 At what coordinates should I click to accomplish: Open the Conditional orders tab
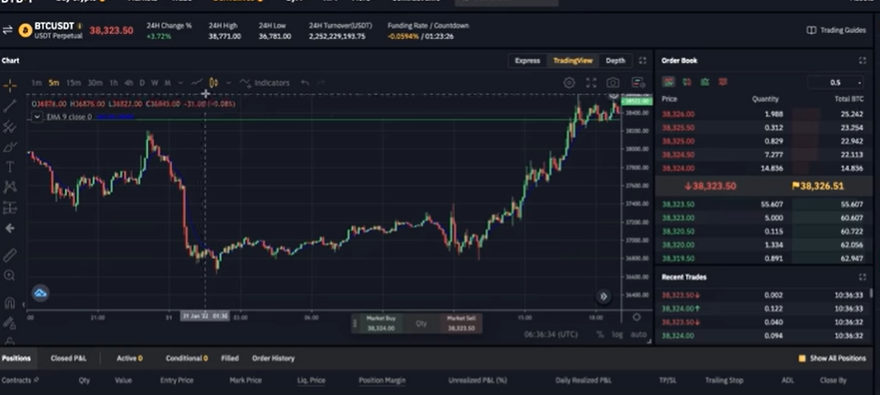(186, 358)
